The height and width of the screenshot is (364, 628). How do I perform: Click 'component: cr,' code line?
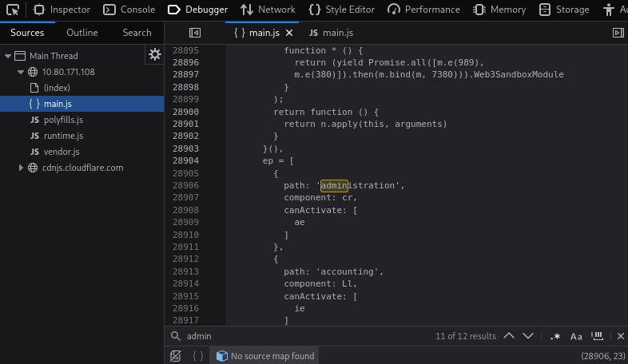point(320,198)
